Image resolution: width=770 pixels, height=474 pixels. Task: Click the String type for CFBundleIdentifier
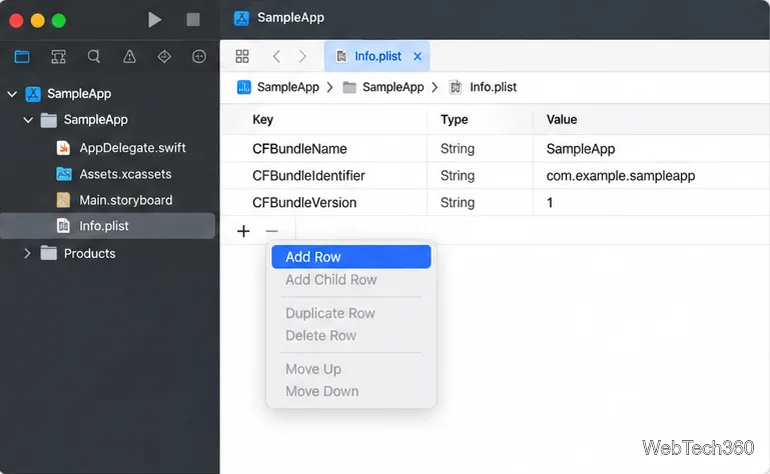coord(458,176)
